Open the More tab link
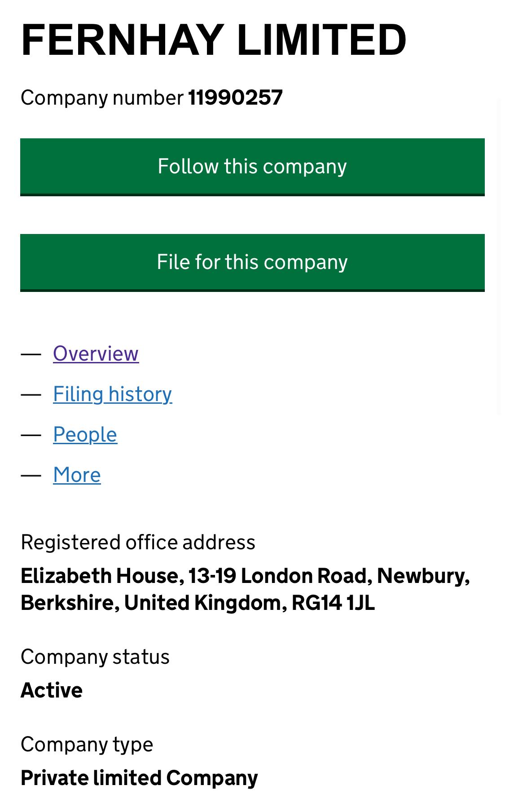 [x=77, y=475]
